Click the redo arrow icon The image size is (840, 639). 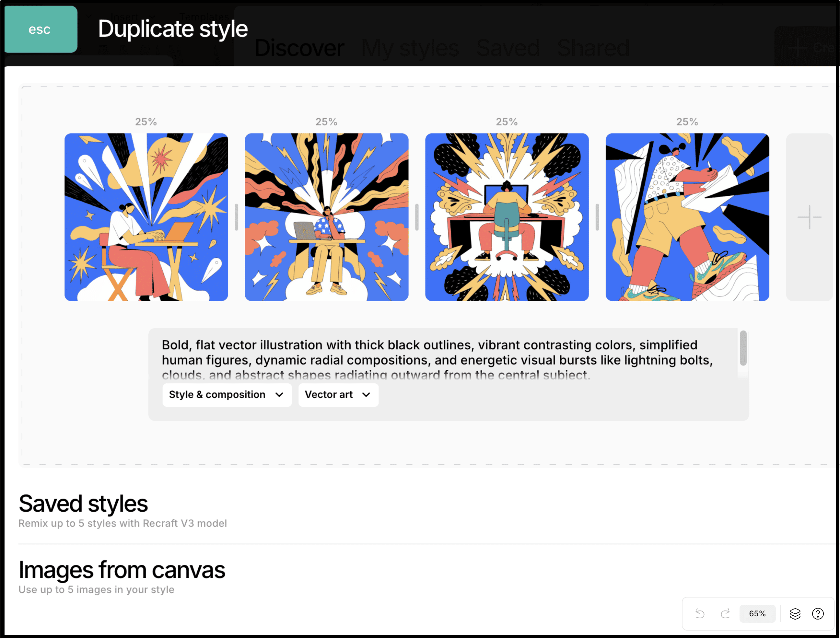pos(726,613)
